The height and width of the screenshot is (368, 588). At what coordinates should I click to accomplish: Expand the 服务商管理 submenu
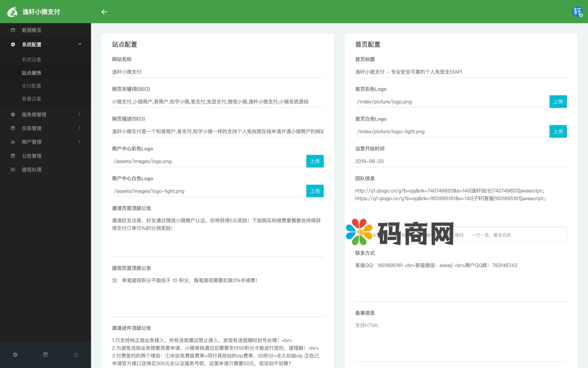pos(80,114)
